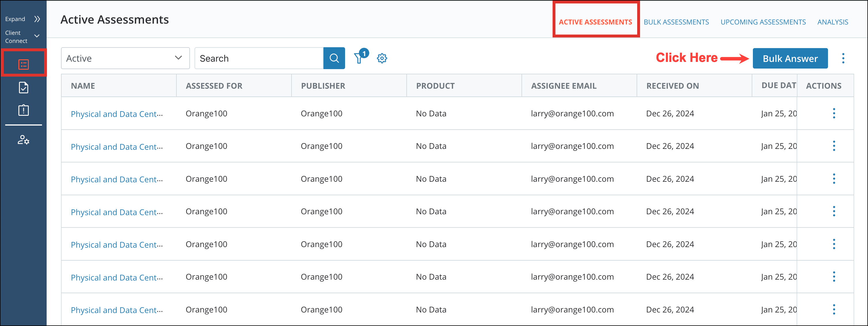868x326 pixels.
Task: Open the first row's actions kebab menu
Action: coord(834,113)
